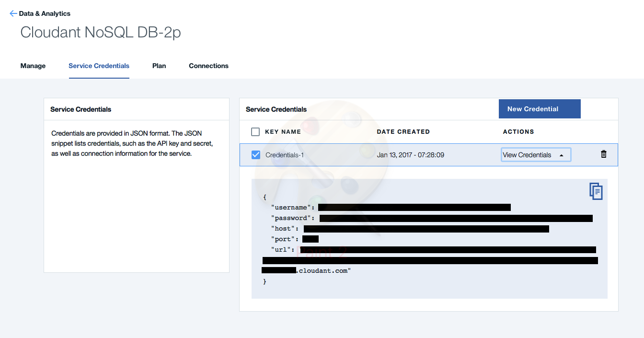This screenshot has height=338, width=644.
Task: Click the Credentials-1 key name
Action: (285, 155)
